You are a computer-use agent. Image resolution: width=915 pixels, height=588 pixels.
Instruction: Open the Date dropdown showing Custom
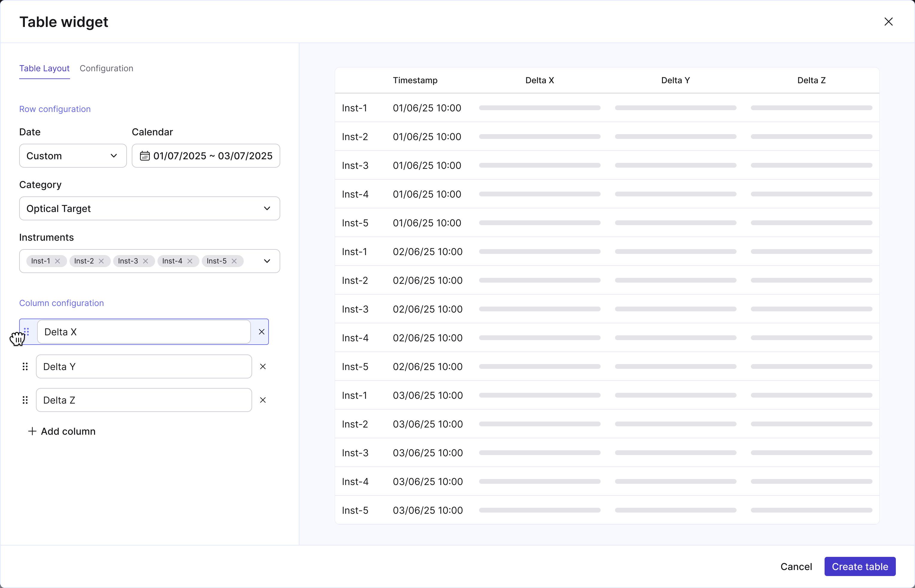(x=72, y=156)
